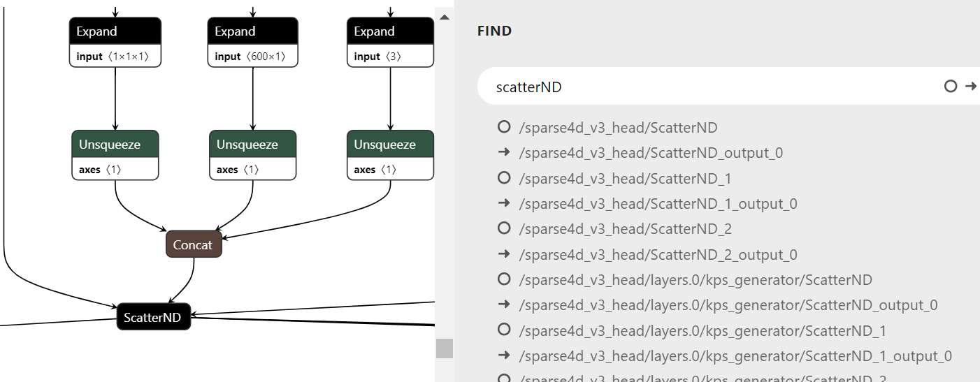Click circle icon beside /sparse4d_v3_head/ScatterND result
This screenshot has height=382, width=980.
pos(503,127)
